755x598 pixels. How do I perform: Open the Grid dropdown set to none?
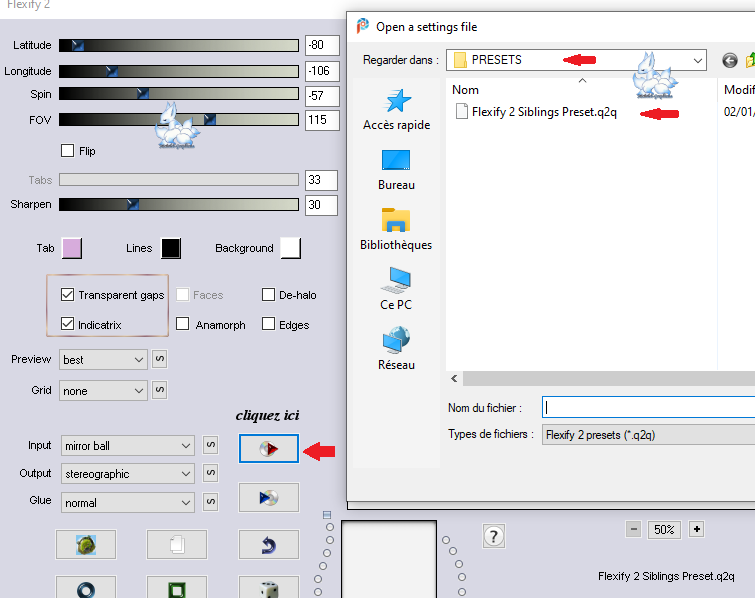point(103,390)
